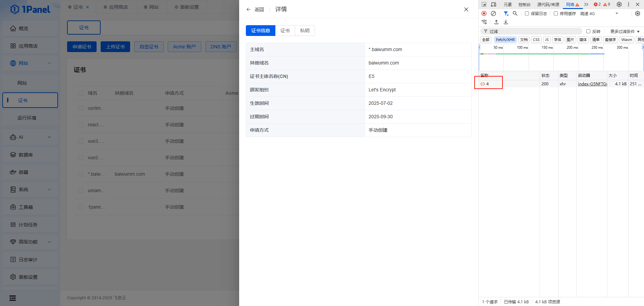Open 应用商店 in the sidebar
The height and width of the screenshot is (306, 644).
tap(30, 46)
